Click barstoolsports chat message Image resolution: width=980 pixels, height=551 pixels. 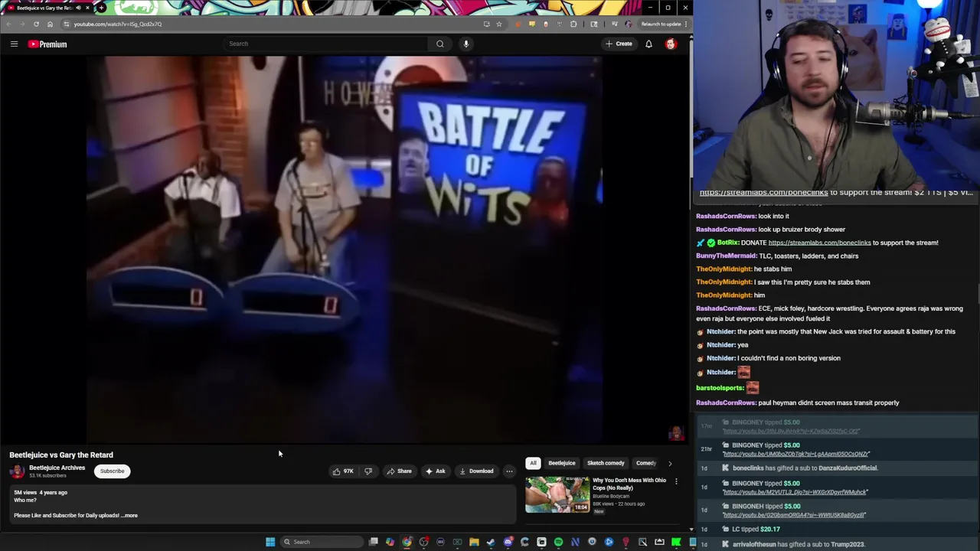tap(728, 388)
